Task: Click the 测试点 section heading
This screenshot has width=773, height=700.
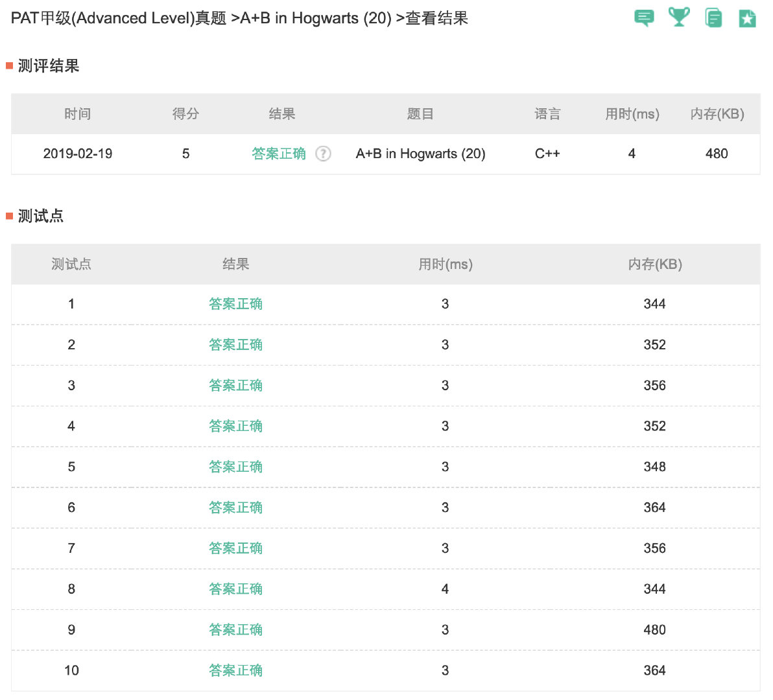Action: pyautogui.click(x=41, y=216)
